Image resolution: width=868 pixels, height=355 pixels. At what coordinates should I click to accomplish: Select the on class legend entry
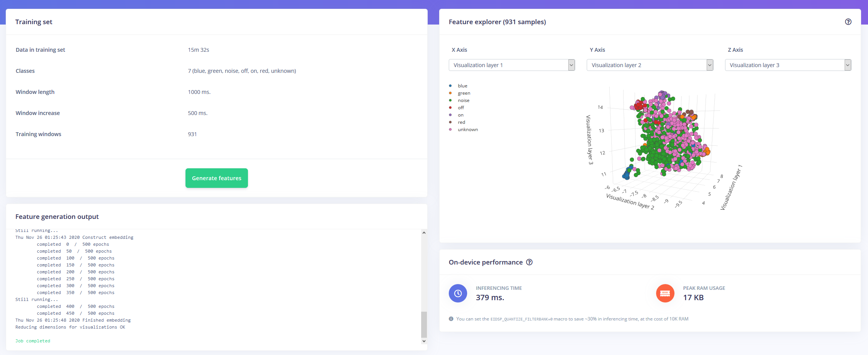(x=460, y=115)
